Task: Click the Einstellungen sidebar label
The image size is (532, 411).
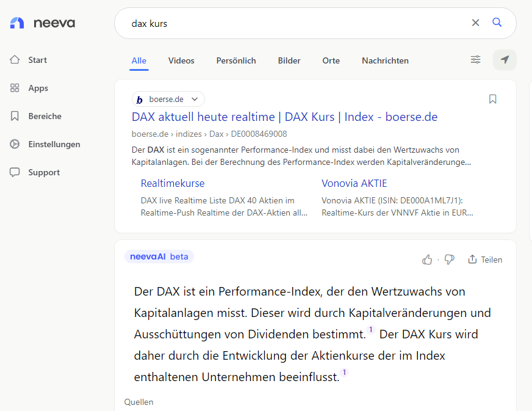Action: pos(54,144)
